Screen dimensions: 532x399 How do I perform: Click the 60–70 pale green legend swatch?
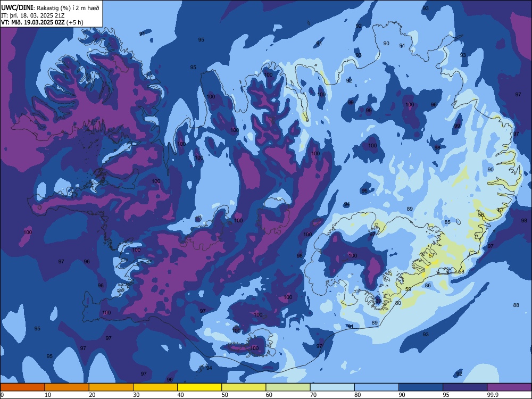(x=288, y=387)
